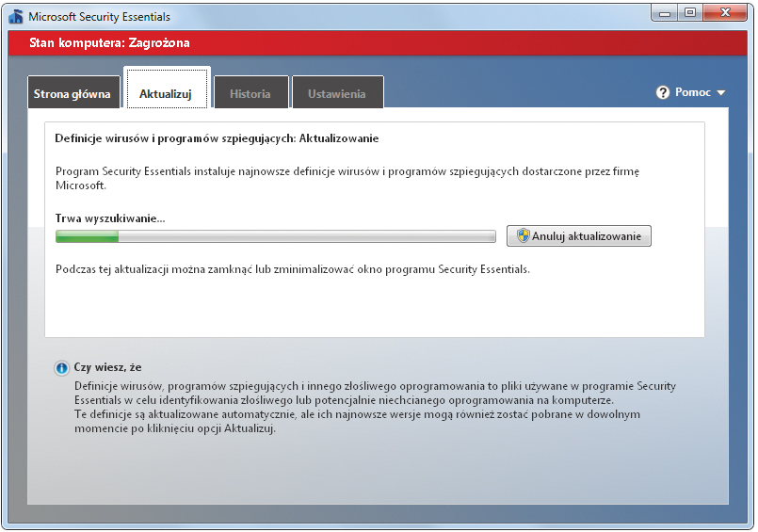Click the Microsoft Security Essentials title bar icon

point(16,16)
